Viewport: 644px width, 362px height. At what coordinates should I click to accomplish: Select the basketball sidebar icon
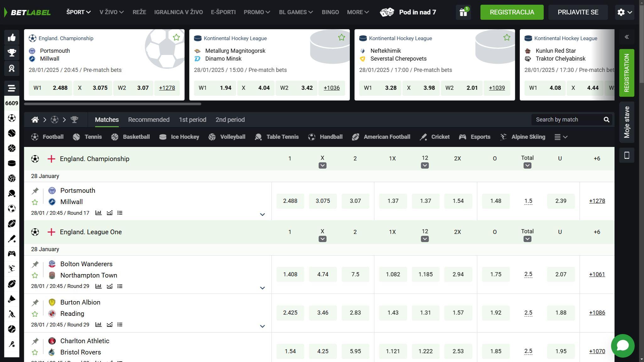pos(12,148)
